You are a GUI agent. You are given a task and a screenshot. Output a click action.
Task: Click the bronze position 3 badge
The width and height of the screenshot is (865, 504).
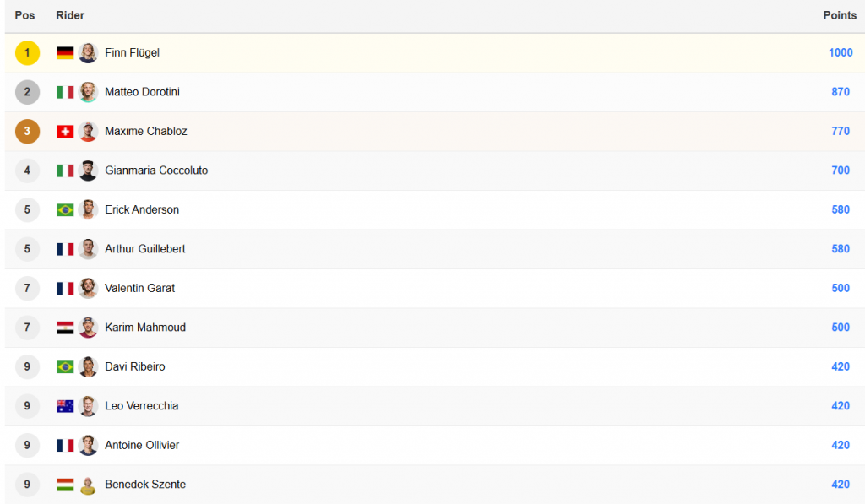27,132
